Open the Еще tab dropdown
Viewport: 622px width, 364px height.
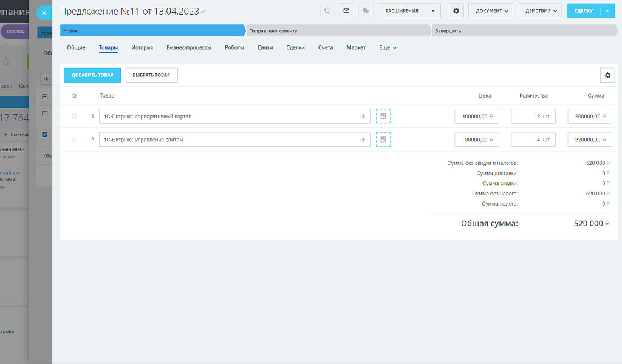pos(388,47)
